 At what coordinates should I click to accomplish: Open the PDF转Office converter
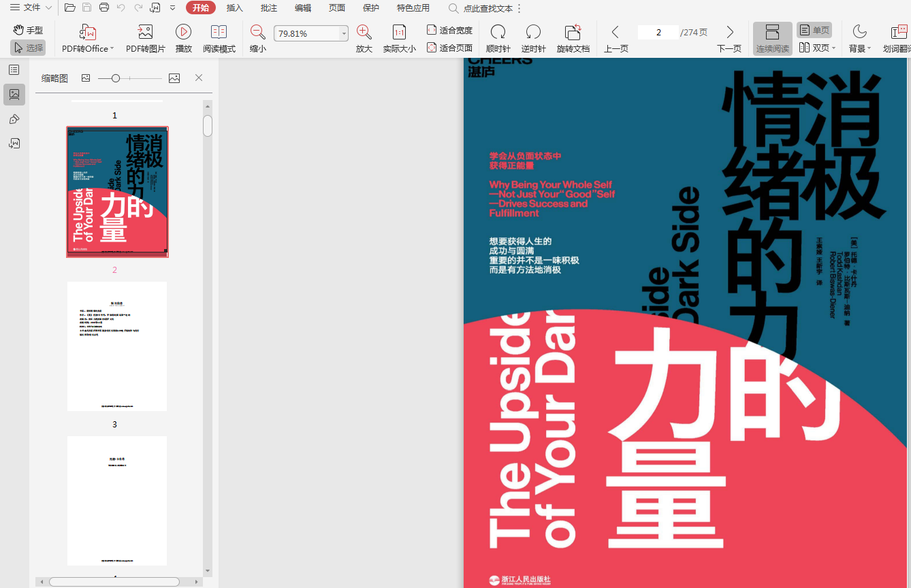pos(88,39)
